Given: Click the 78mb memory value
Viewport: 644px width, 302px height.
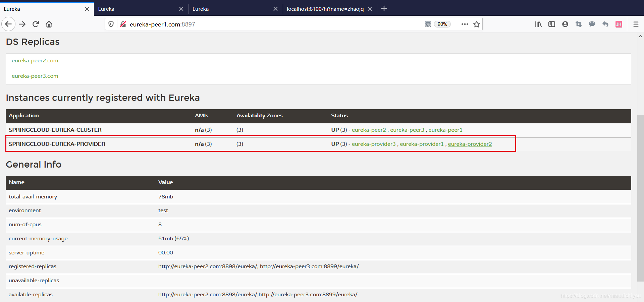Looking at the screenshot, I should click(166, 197).
